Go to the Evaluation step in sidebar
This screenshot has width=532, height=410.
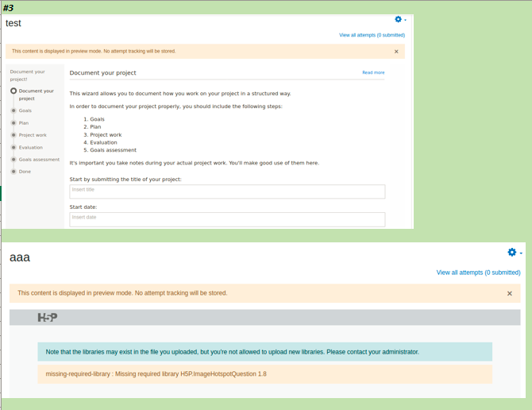click(x=27, y=147)
